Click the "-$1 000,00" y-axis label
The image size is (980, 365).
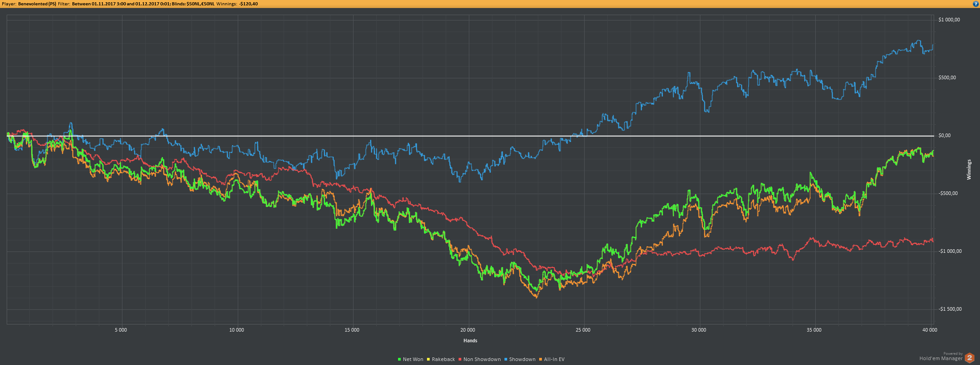tap(950, 251)
